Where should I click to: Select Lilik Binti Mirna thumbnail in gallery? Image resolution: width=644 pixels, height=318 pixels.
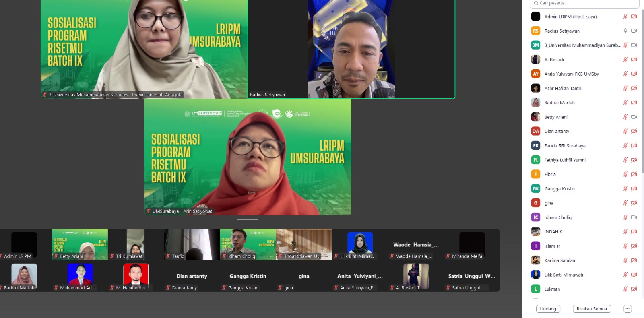coord(360,244)
